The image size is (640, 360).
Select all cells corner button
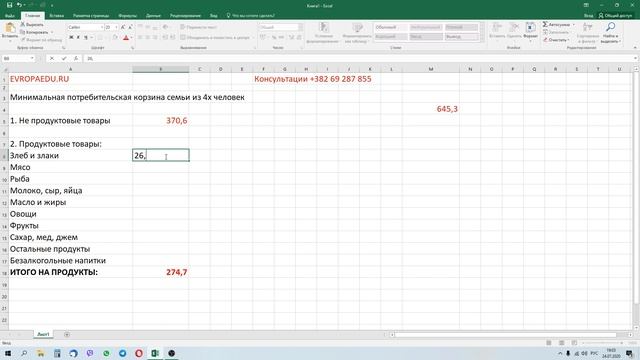4,69
